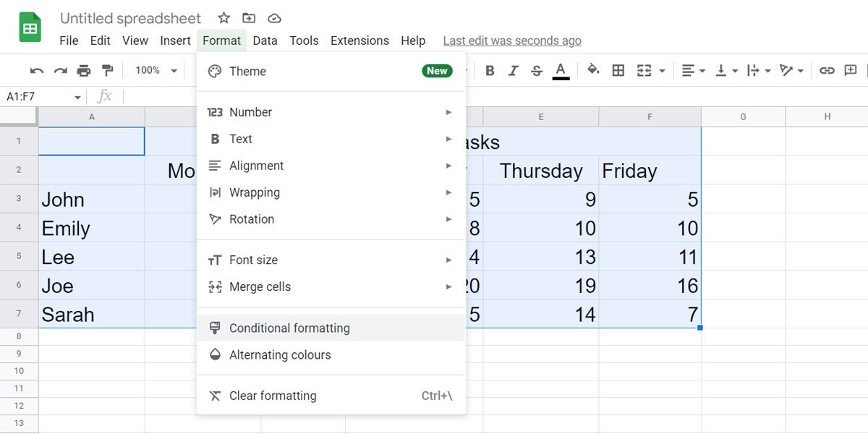
Task: Select the paint format tool
Action: [x=108, y=70]
